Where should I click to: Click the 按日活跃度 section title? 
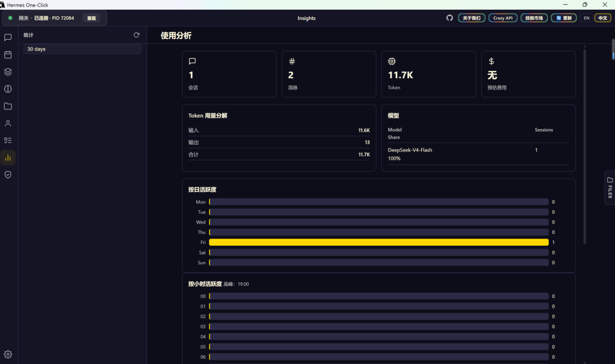tap(202, 189)
